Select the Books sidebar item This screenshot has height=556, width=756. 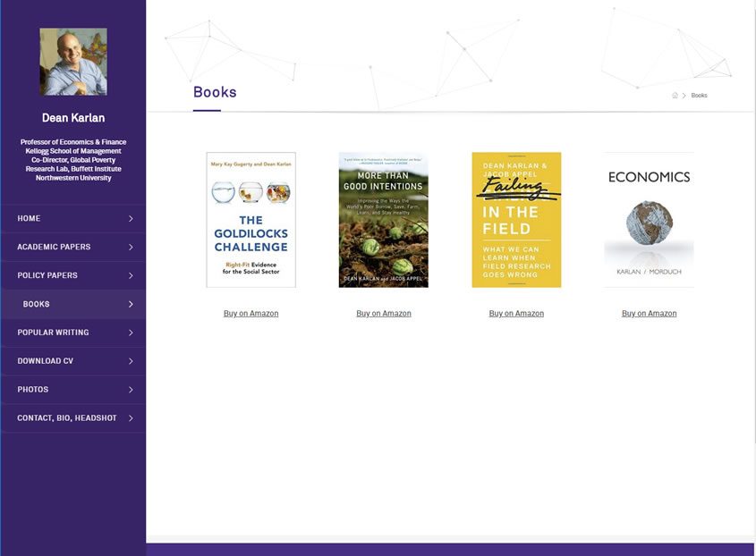[x=37, y=304]
